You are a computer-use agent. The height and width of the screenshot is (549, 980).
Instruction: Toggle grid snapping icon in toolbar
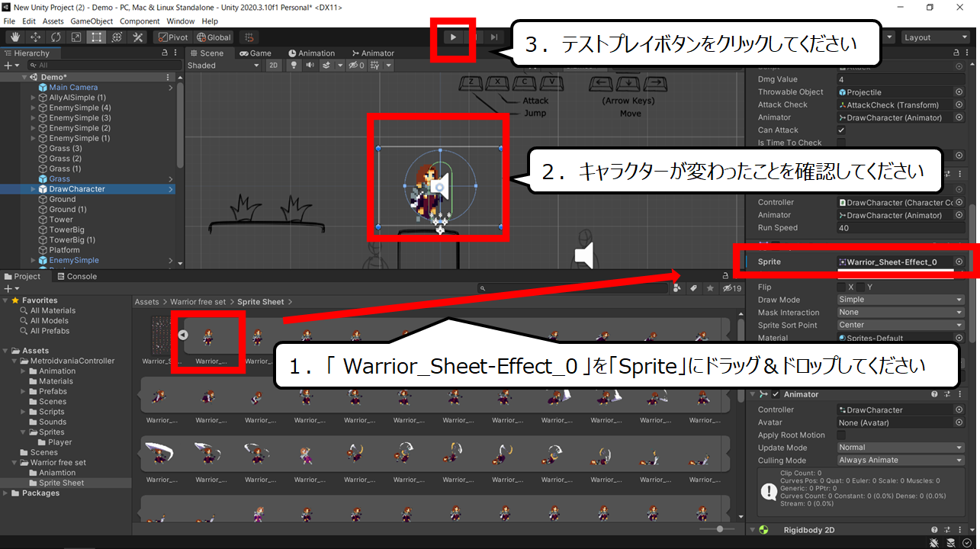point(247,37)
